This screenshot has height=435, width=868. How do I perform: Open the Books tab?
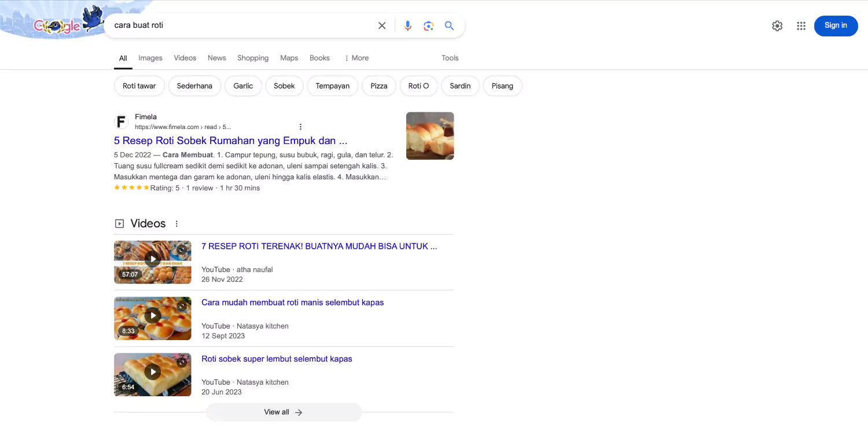(319, 58)
